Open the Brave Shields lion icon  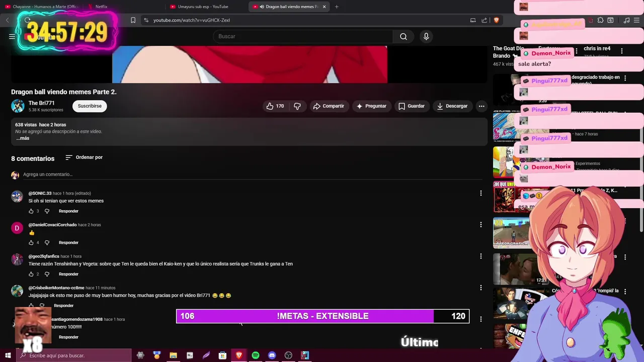[x=496, y=20]
